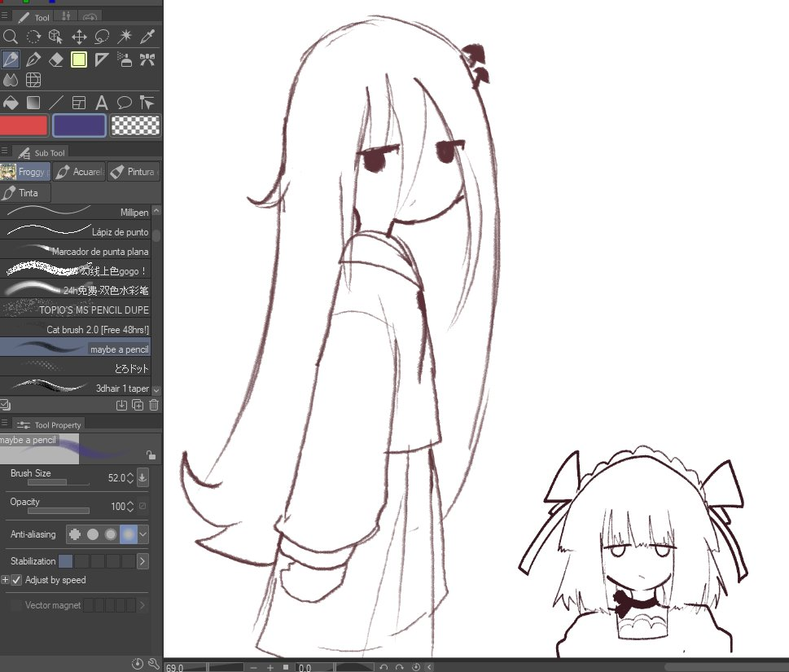Image resolution: width=789 pixels, height=672 pixels.
Task: Select the Move Layer tool
Action: 80,36
